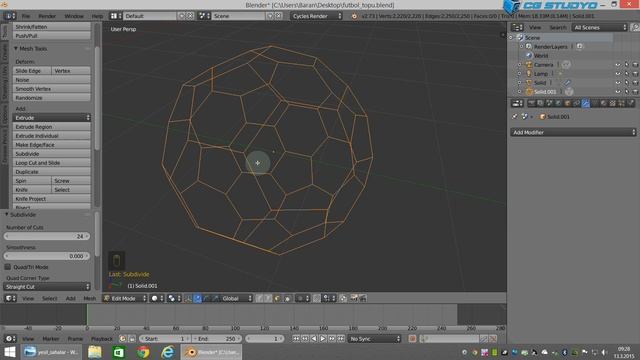
Task: Open the Cycles Render engine dropdown
Action: 316,16
